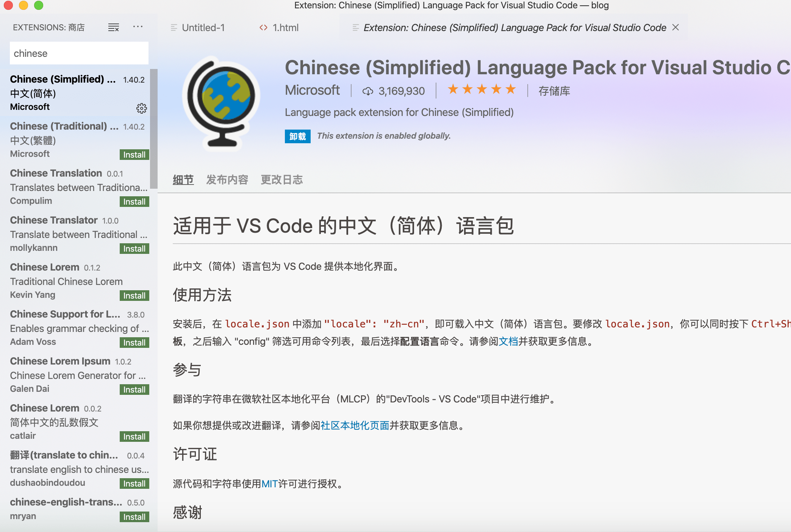Select Chinese (Simplified) extension in list

(75, 93)
